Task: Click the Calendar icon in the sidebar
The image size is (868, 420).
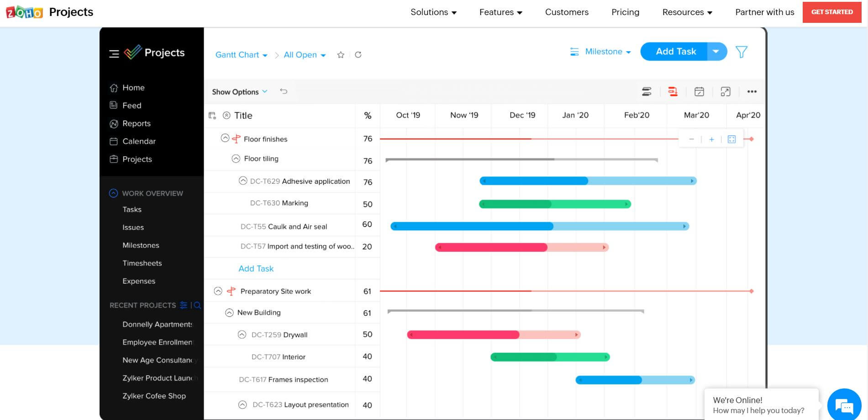Action: tap(114, 141)
